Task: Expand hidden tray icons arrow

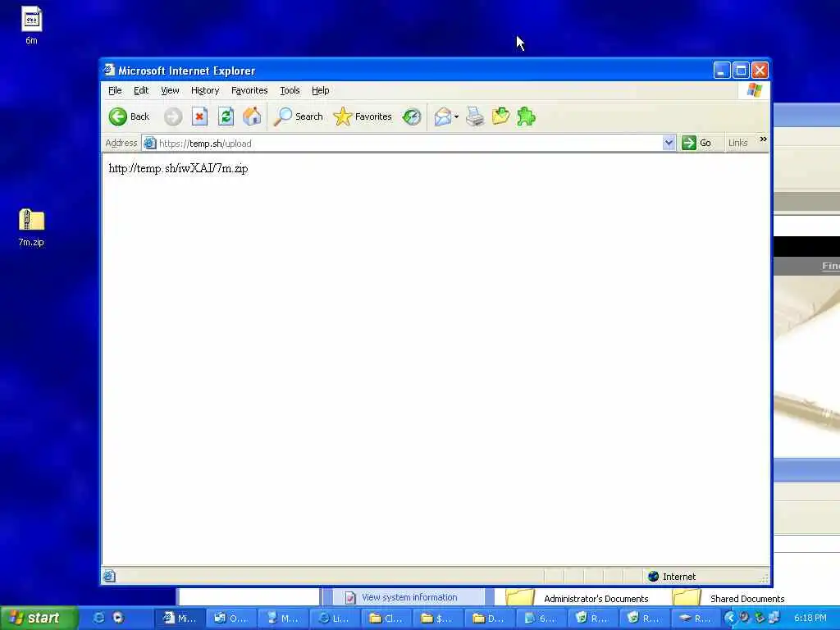Action: pyautogui.click(x=729, y=618)
